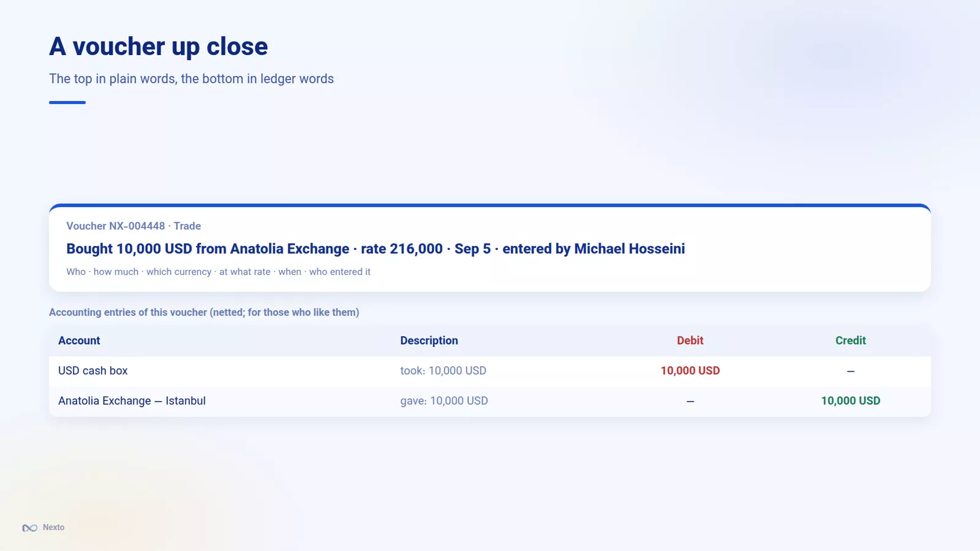Select 'Anatolia Exchange — Istanbul' account cell
The image size is (980, 551).
point(132,400)
